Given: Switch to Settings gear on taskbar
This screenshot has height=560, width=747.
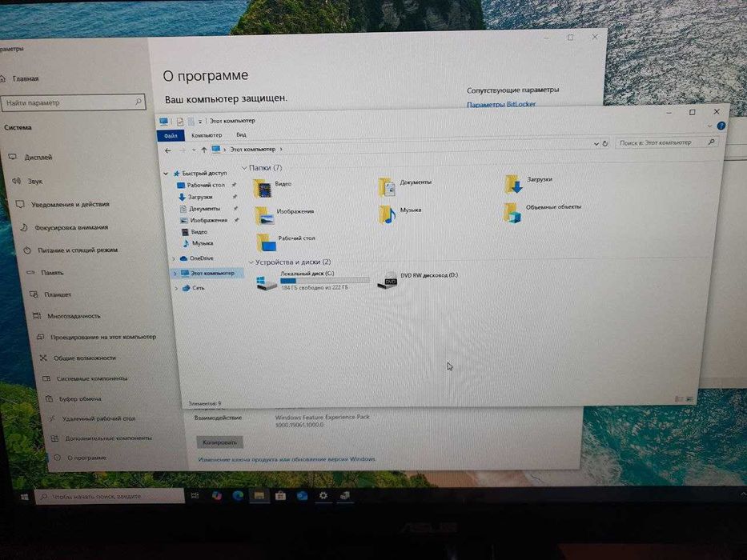Looking at the screenshot, I should 323,495.
